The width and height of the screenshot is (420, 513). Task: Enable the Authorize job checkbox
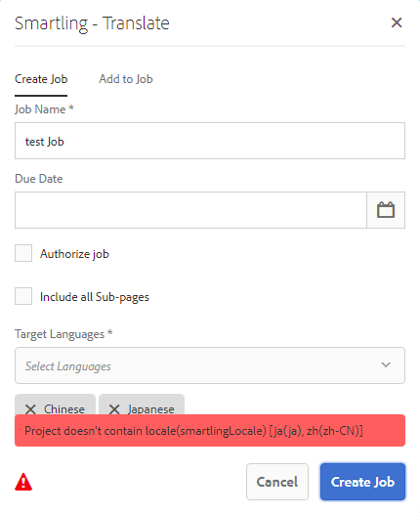(x=23, y=253)
